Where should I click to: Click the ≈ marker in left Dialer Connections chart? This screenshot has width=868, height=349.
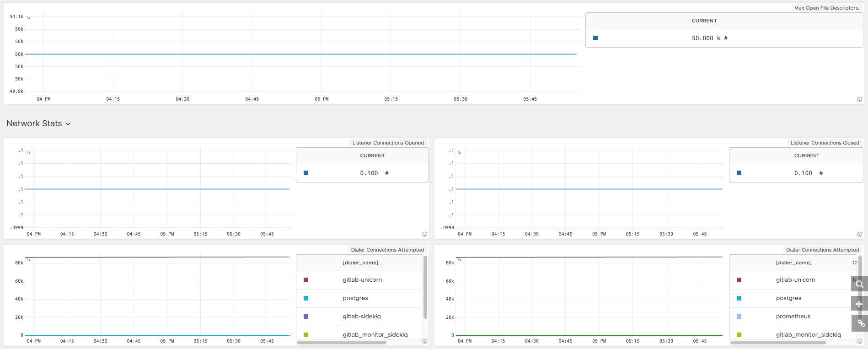[x=28, y=259]
